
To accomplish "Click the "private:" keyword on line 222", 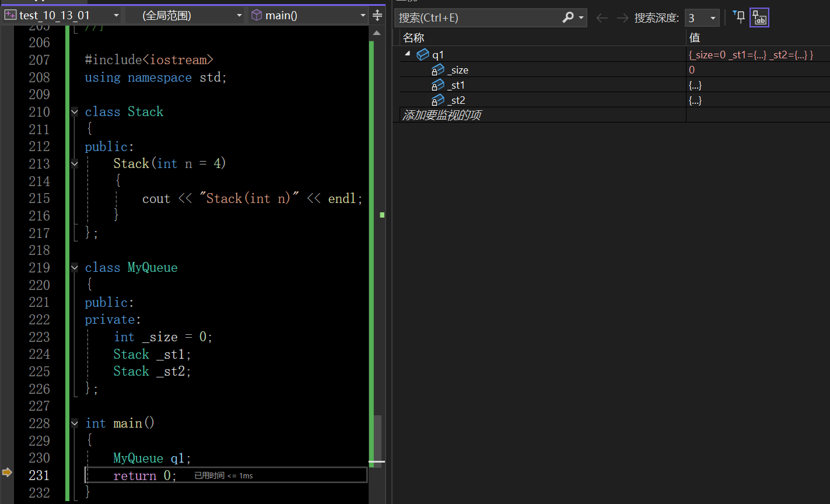I will 113,320.
